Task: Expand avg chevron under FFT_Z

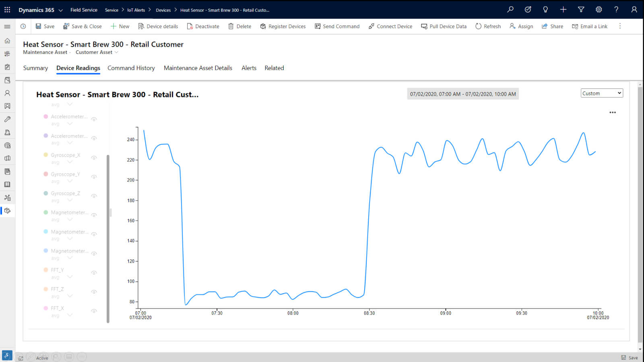Action: click(70, 296)
